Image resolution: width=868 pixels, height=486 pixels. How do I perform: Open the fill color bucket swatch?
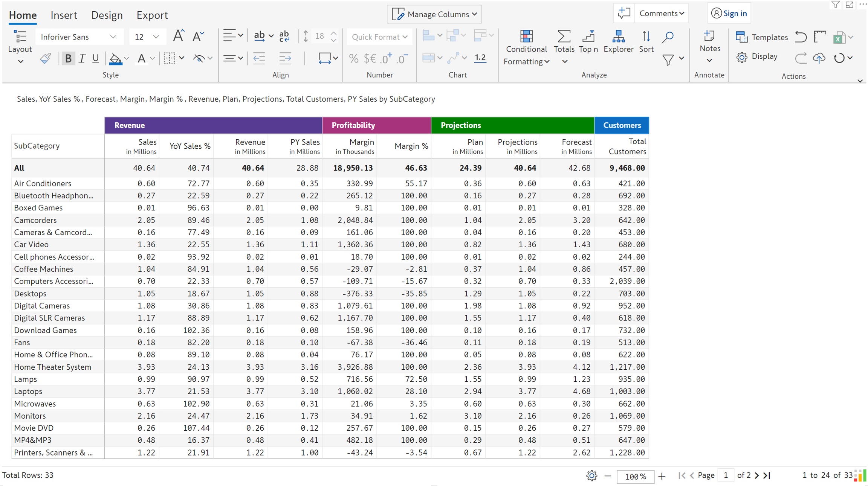tap(115, 58)
